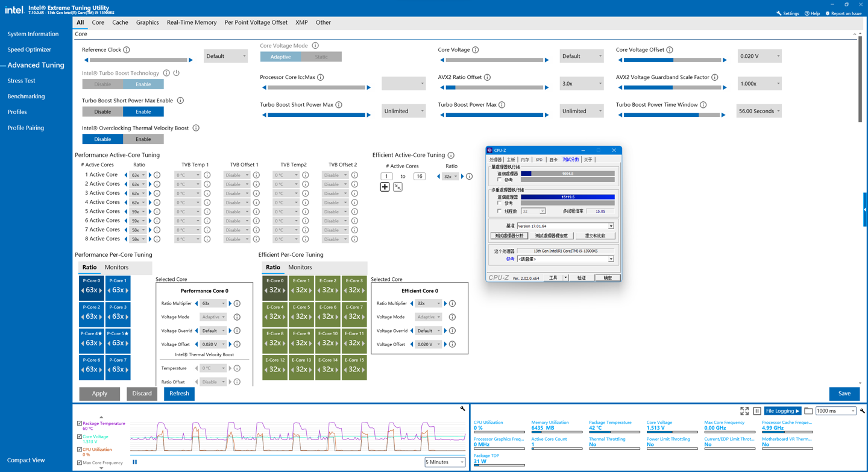Toggle the CPU Utilization graph checkbox
The image size is (868, 472).
(x=80, y=450)
